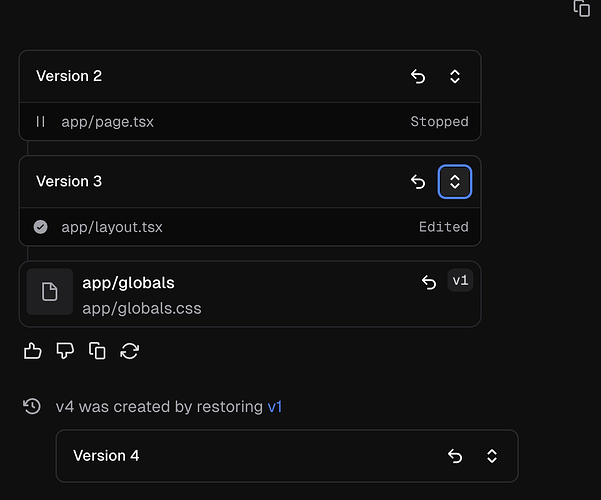Restore Version 2 with the undo arrow
Image resolution: width=601 pixels, height=500 pixels.
pos(418,77)
